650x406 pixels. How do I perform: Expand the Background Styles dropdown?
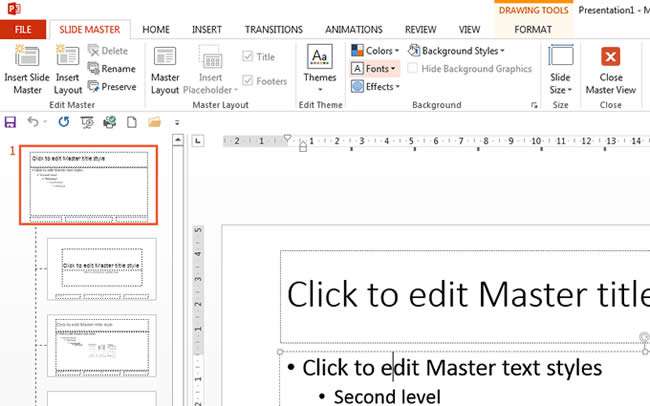click(458, 51)
